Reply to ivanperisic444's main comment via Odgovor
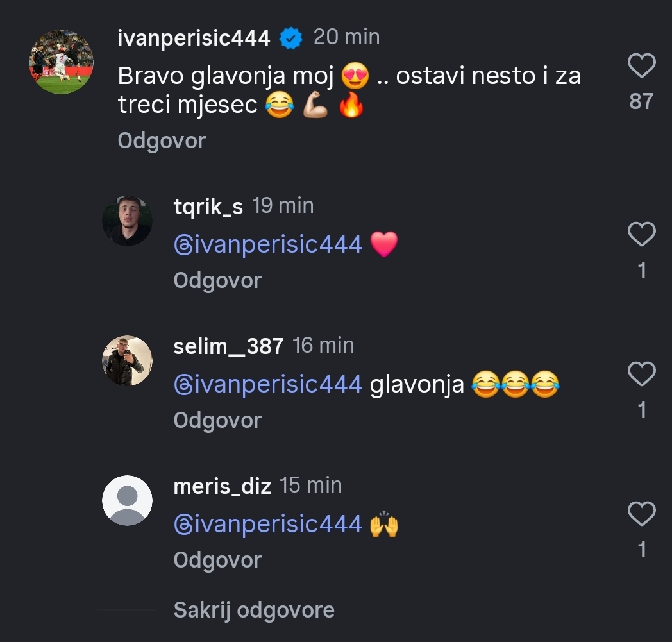The image size is (672, 642). click(x=162, y=140)
